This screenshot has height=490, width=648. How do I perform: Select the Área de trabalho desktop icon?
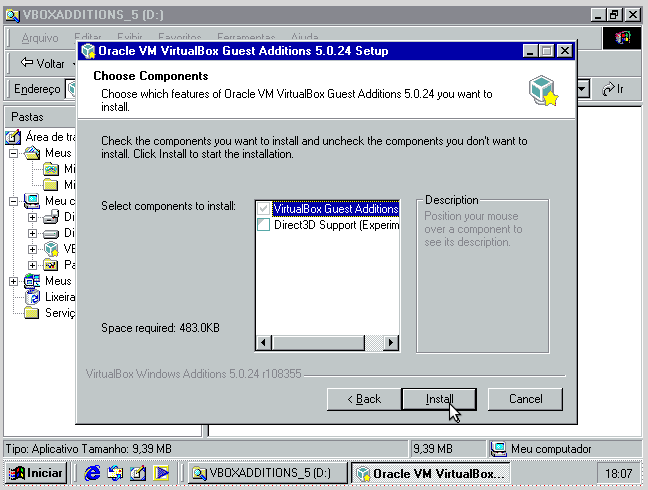[x=13, y=137]
